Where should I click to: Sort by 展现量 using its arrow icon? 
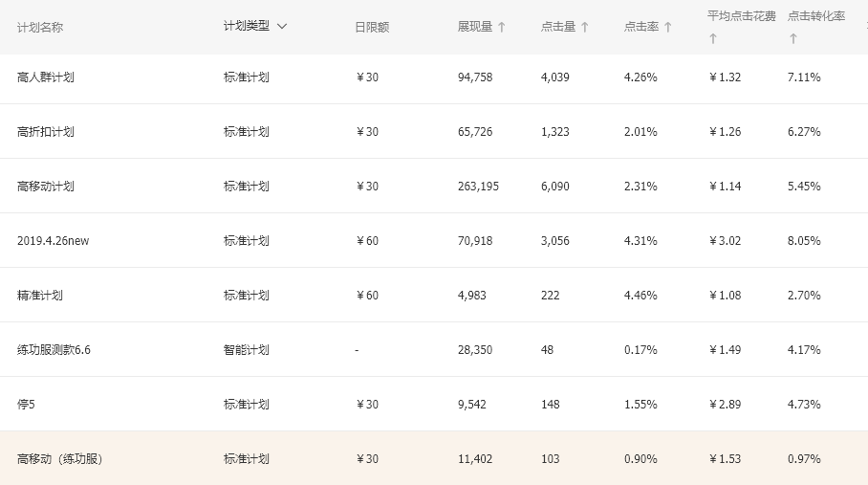click(x=502, y=27)
